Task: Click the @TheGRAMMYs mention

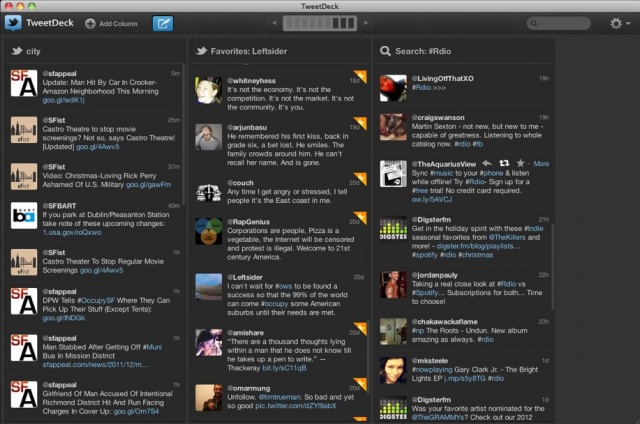Action: tap(439, 417)
